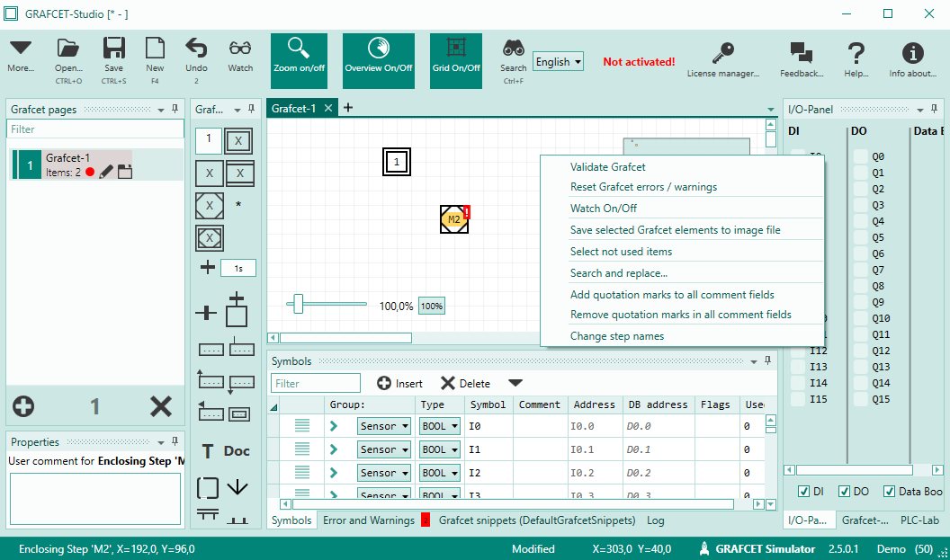Uncheck the DO checkbox
Viewport: 950px width, 560px height.
tap(843, 490)
